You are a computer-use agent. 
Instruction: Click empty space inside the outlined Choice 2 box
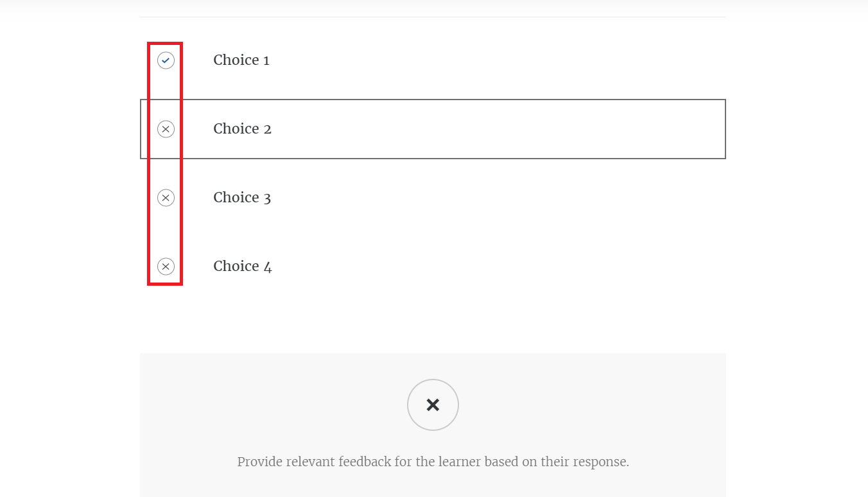(501, 129)
